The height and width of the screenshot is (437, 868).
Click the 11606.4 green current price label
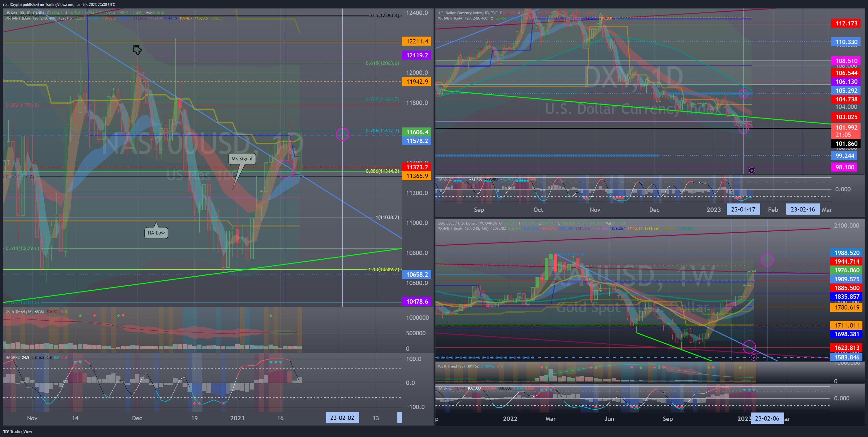417,132
